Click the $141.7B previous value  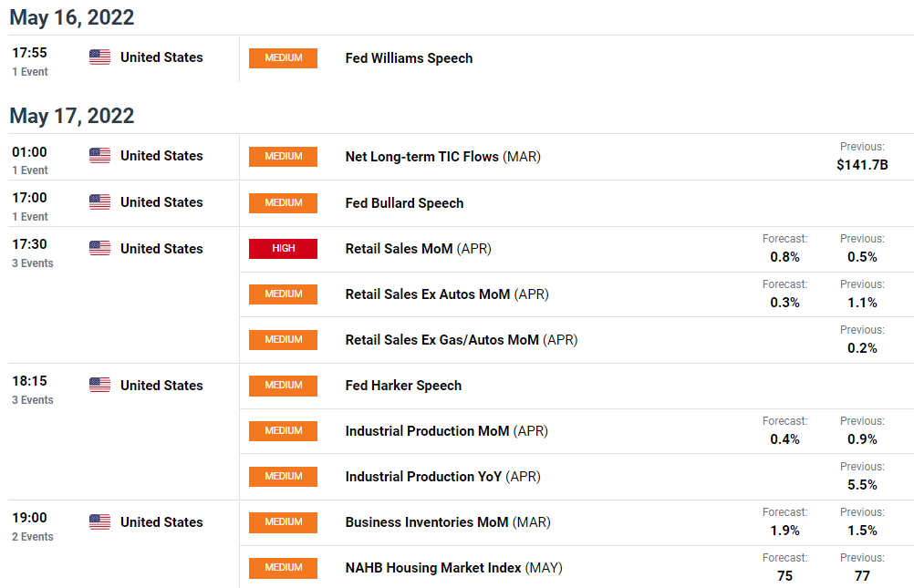point(862,165)
